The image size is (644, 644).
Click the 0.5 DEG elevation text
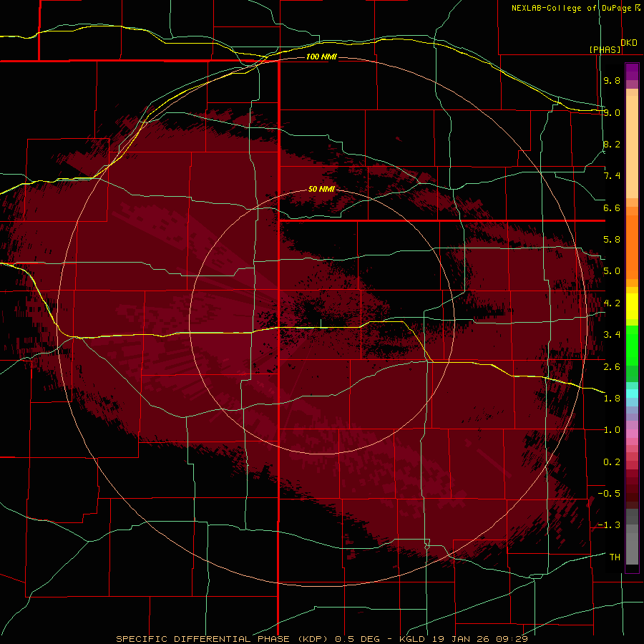[x=357, y=639]
